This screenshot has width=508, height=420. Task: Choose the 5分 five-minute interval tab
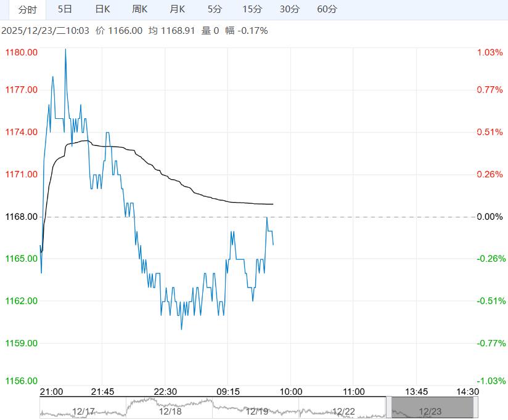215,9
